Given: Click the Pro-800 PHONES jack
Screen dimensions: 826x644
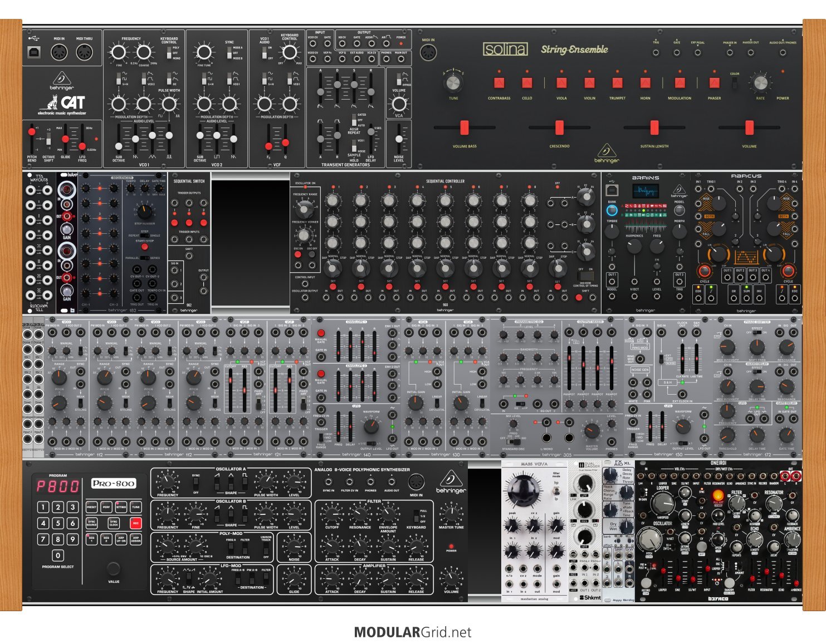Looking at the screenshot, I should point(370,482).
